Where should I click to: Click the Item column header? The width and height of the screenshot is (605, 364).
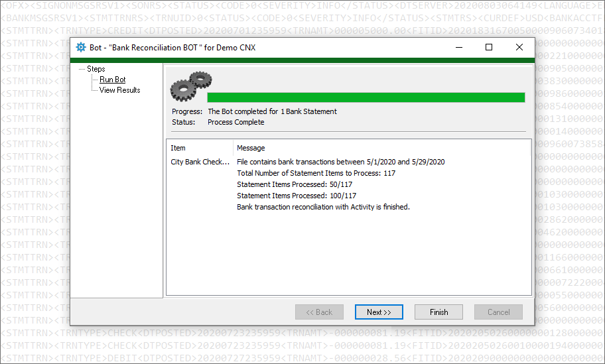[x=178, y=148]
